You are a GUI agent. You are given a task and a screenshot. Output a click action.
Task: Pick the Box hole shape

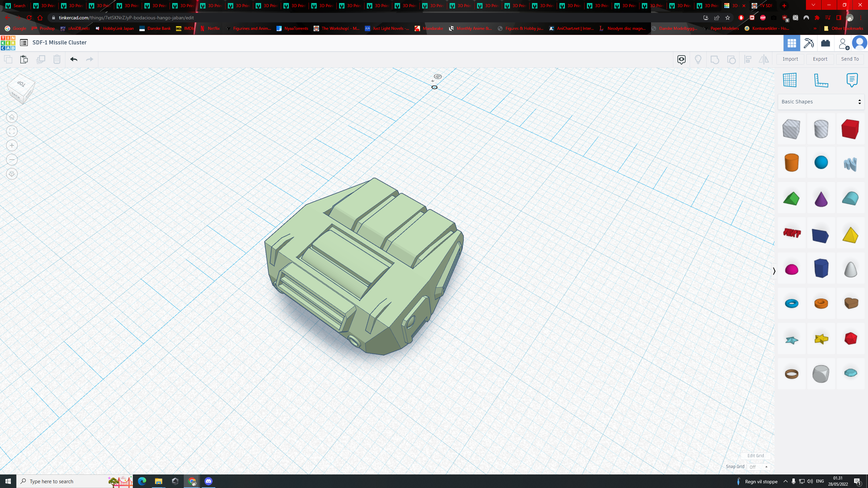(x=791, y=129)
